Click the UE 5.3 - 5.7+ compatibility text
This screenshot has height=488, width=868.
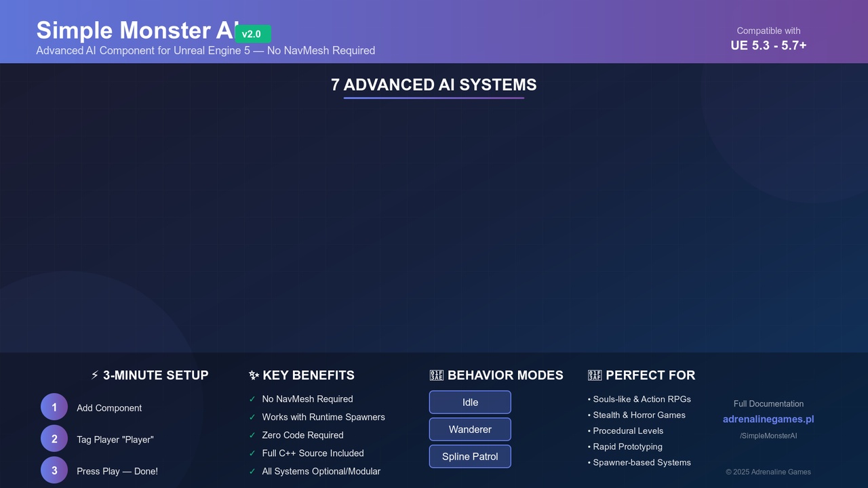pyautogui.click(x=768, y=45)
